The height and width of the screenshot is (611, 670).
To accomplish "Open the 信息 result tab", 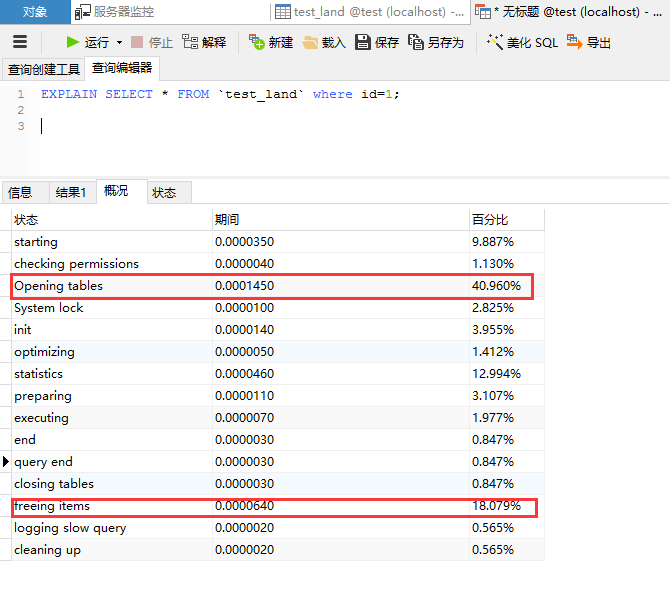I will coord(20,192).
